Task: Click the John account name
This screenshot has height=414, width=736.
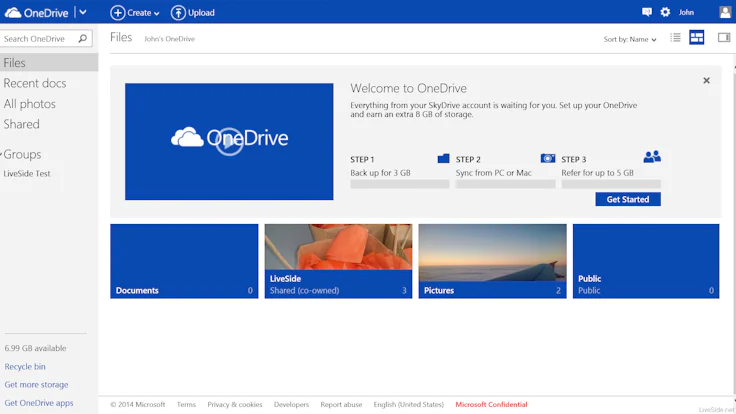Action: 686,13
